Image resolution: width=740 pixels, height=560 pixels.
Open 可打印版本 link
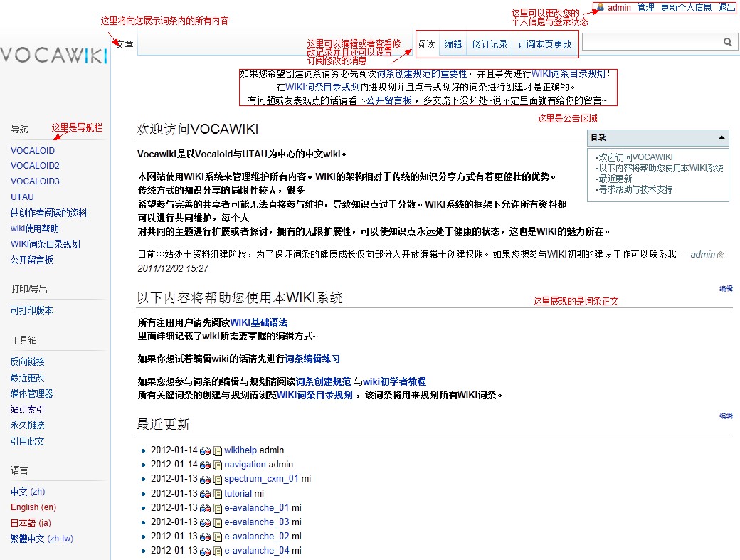click(x=31, y=310)
